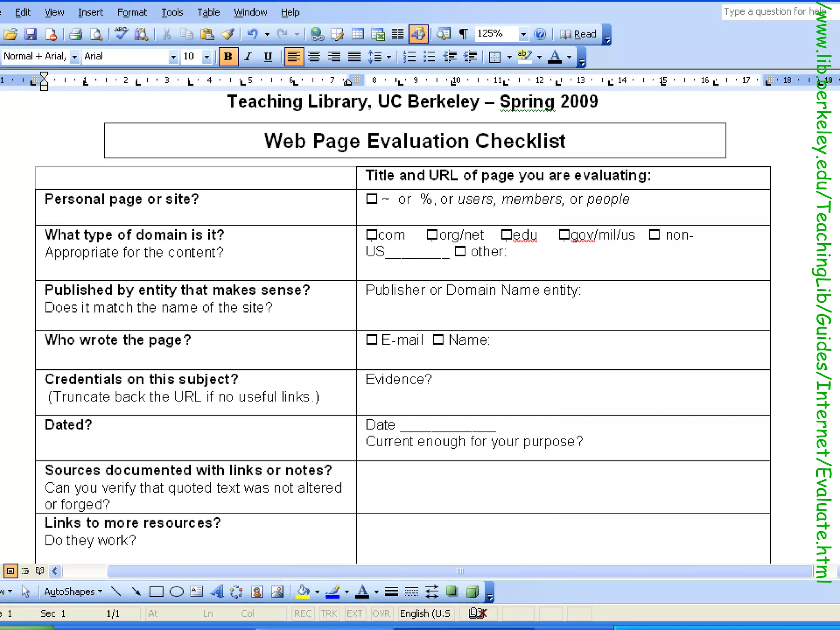Select the Rectangle drawing tool

(x=156, y=591)
